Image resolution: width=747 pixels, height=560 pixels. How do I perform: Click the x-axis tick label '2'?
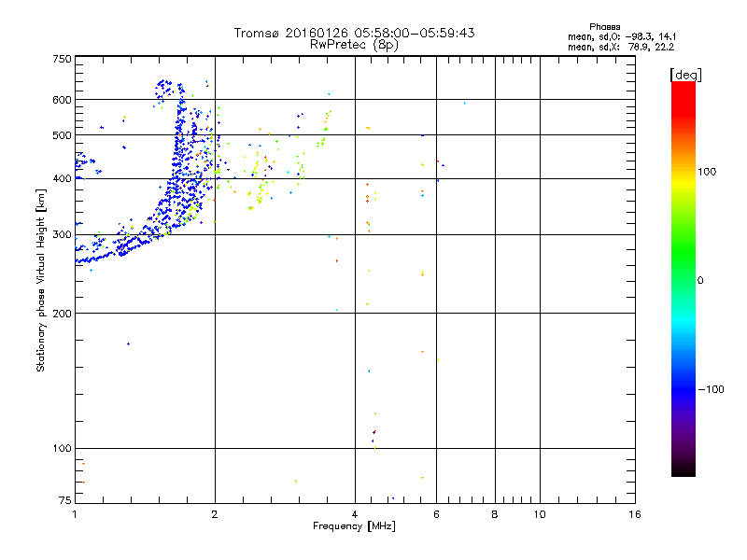point(215,514)
